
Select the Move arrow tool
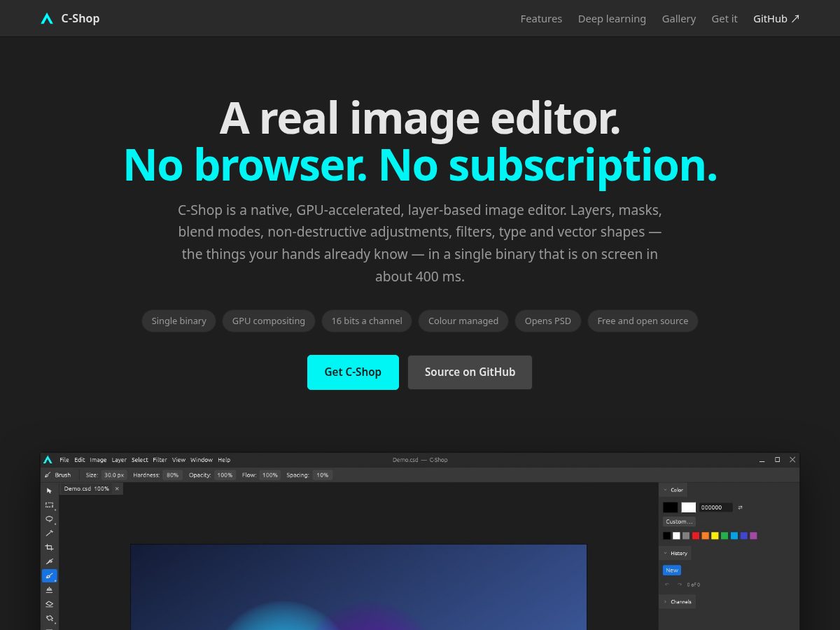click(49, 491)
